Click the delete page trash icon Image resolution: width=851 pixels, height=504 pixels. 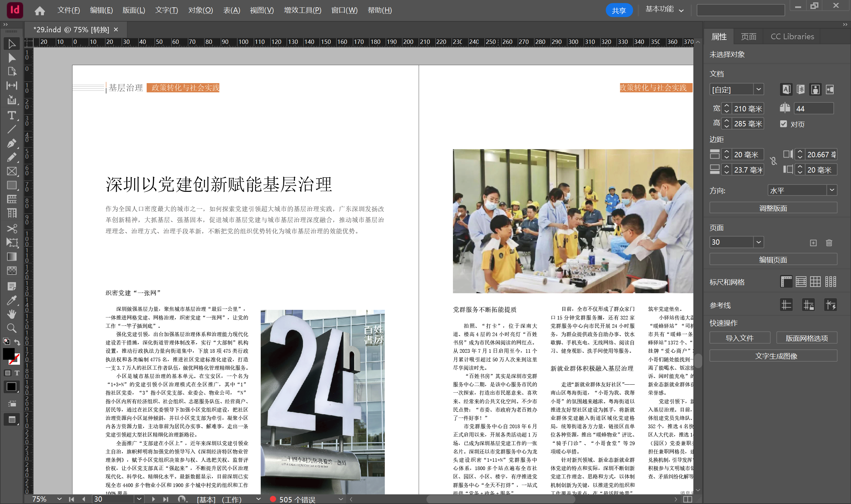click(x=829, y=242)
